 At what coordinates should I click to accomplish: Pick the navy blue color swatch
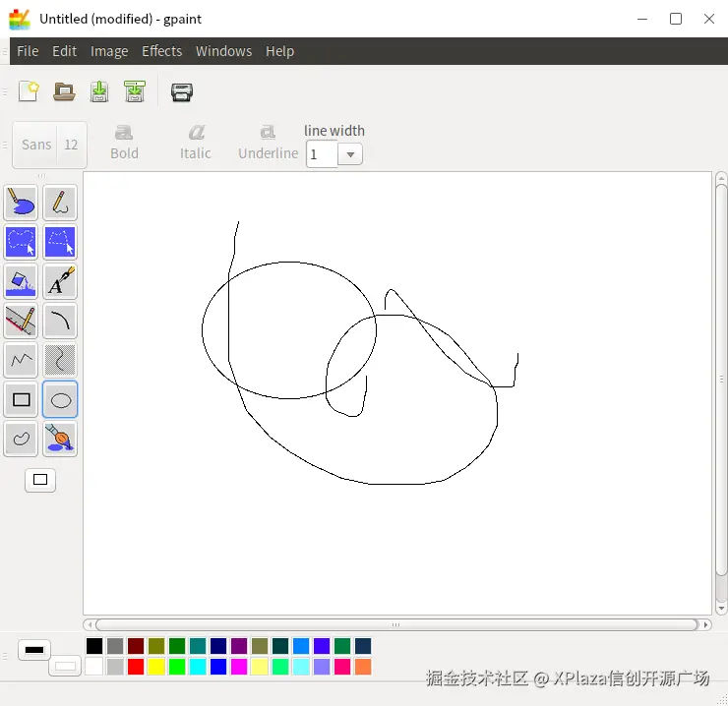click(x=218, y=646)
